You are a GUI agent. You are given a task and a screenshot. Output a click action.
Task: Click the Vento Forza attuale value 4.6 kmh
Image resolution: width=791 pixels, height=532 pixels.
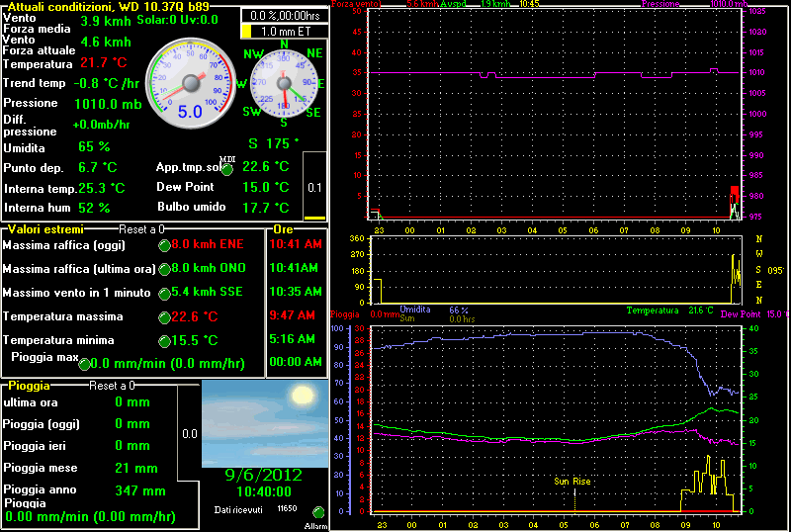(x=106, y=42)
